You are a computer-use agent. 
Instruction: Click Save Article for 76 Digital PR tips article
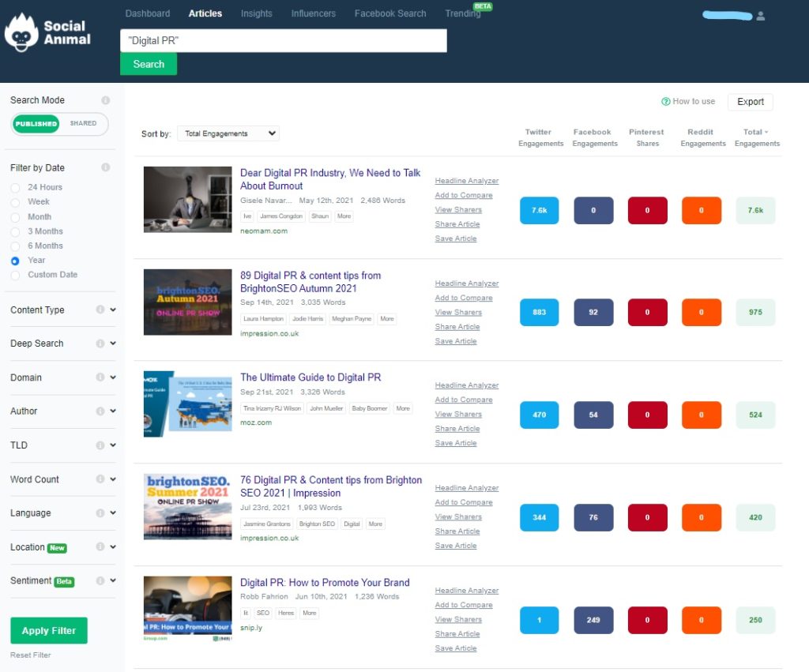456,546
